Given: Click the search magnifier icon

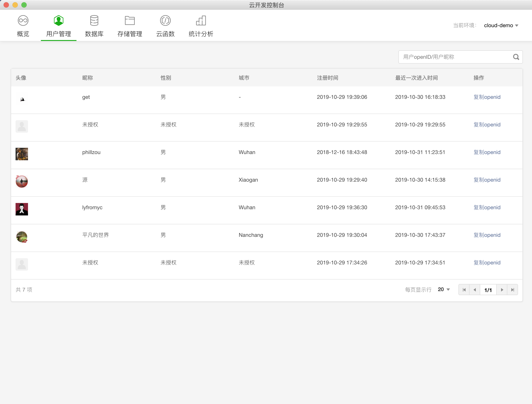Looking at the screenshot, I should [x=516, y=57].
